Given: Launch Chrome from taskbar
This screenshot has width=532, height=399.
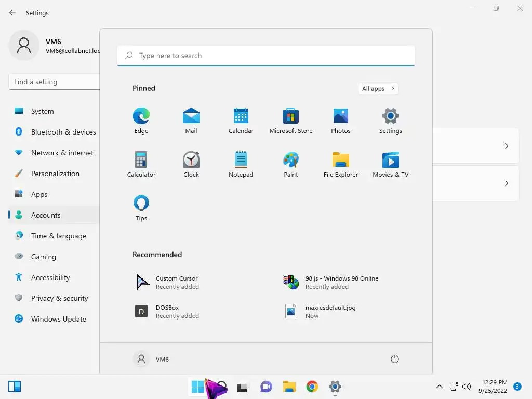Looking at the screenshot, I should [312, 387].
